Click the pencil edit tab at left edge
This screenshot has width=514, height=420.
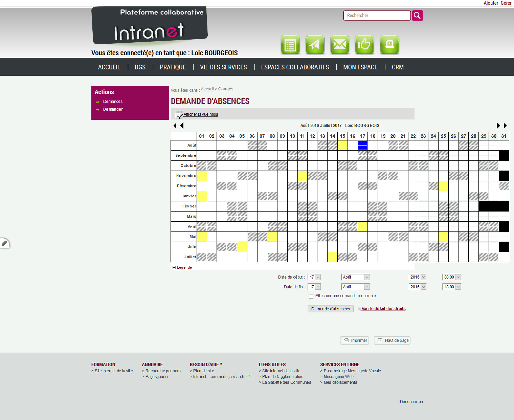(x=4, y=243)
